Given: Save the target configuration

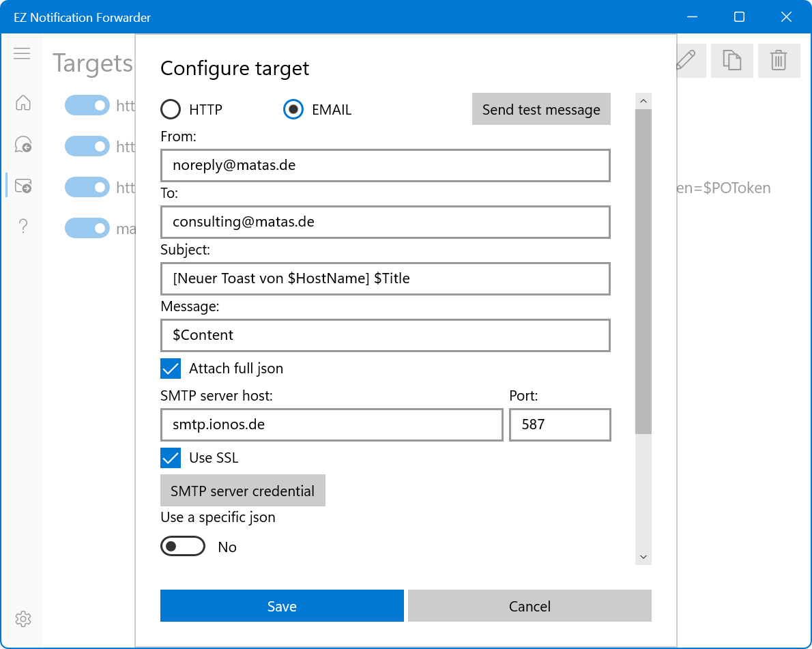Looking at the screenshot, I should 282,605.
